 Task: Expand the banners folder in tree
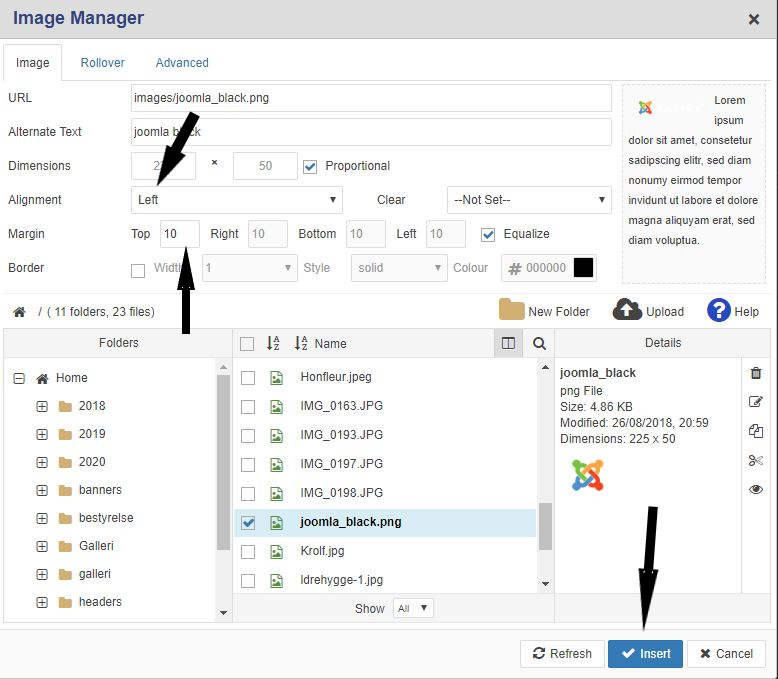pos(42,490)
